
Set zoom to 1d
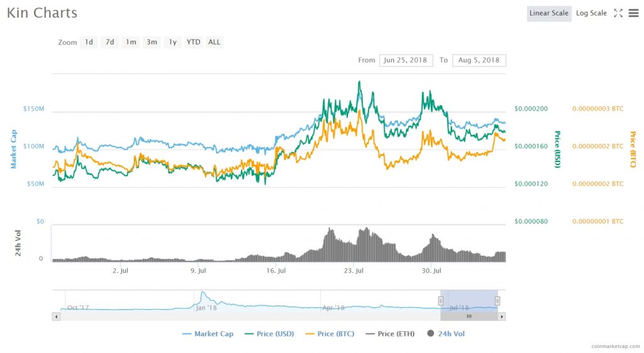pyautogui.click(x=89, y=42)
